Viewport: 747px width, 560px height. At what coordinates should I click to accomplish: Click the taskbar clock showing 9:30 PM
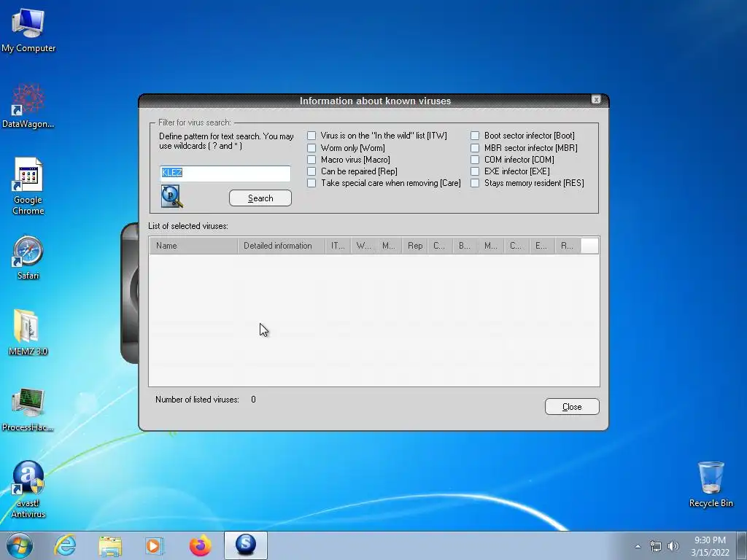coord(710,546)
